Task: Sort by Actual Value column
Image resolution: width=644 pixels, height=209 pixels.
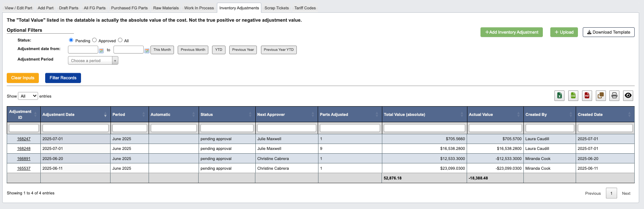Action: coord(495,114)
